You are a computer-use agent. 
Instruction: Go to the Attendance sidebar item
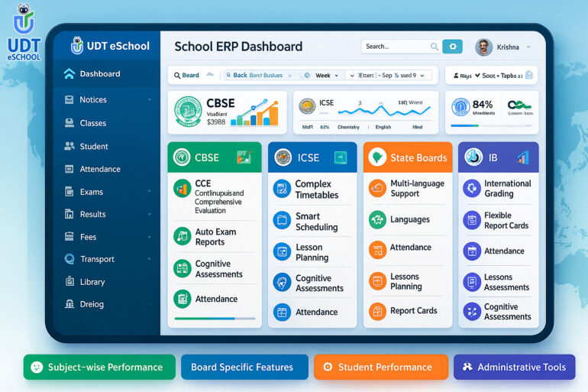click(100, 169)
